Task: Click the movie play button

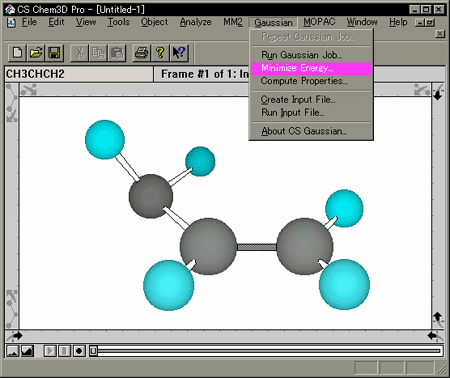Action: click(x=50, y=351)
